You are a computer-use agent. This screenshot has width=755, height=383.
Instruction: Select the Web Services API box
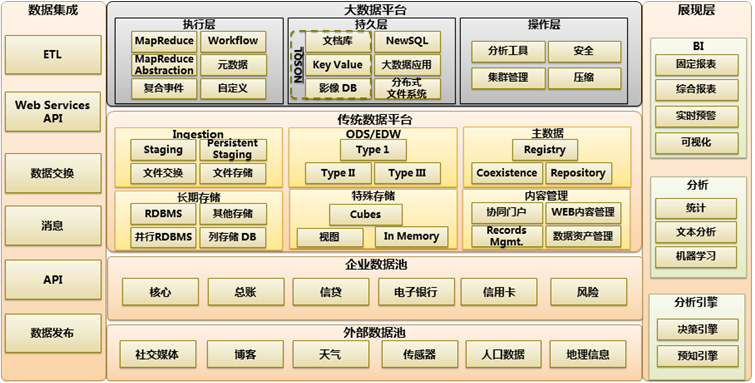53,112
